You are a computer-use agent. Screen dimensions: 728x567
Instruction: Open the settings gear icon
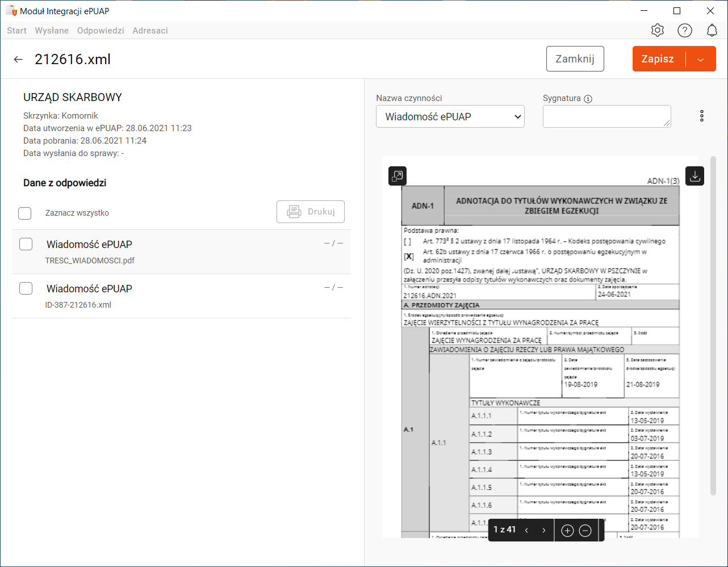658,31
